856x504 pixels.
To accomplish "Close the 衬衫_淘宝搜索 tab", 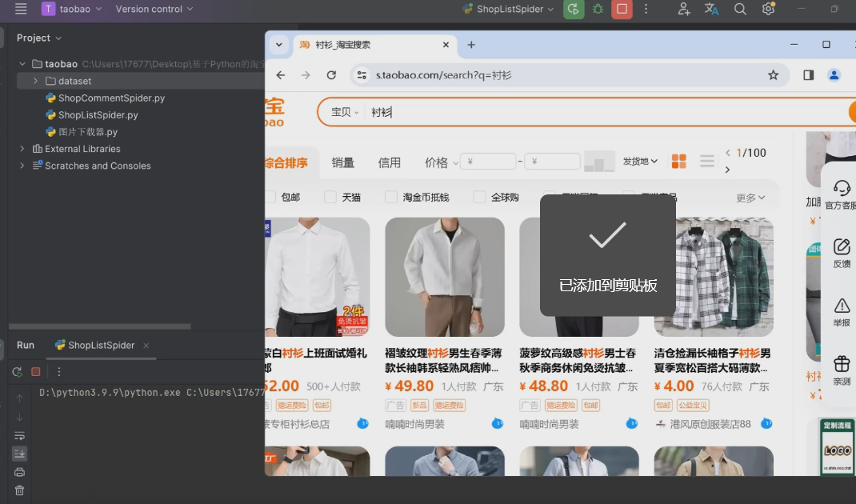I will (446, 45).
